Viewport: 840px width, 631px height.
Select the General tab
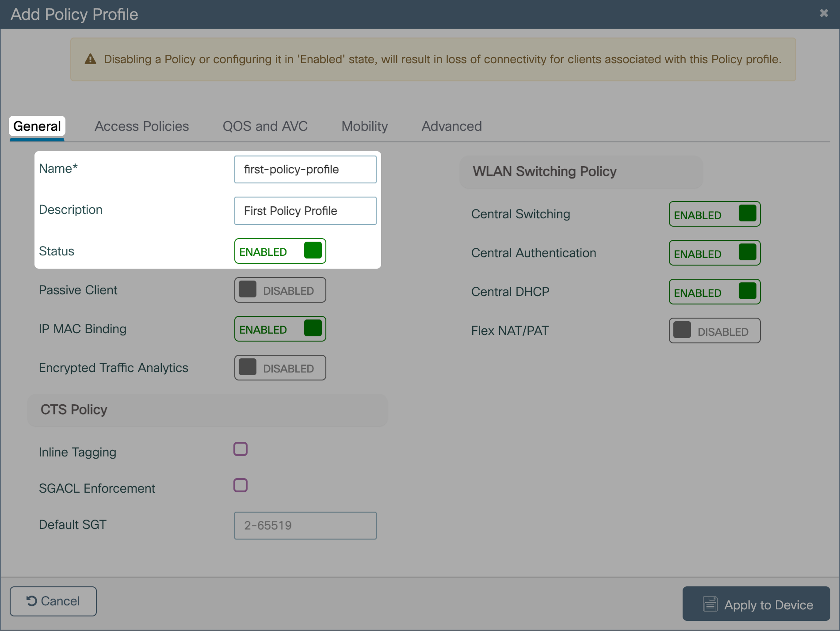click(37, 126)
